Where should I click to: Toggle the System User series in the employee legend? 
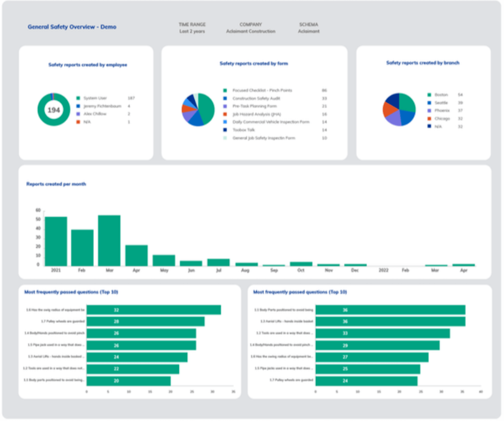coord(78,98)
